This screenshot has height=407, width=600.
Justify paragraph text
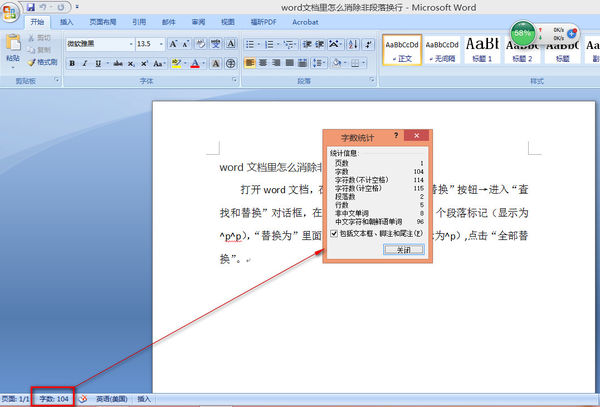click(x=290, y=63)
